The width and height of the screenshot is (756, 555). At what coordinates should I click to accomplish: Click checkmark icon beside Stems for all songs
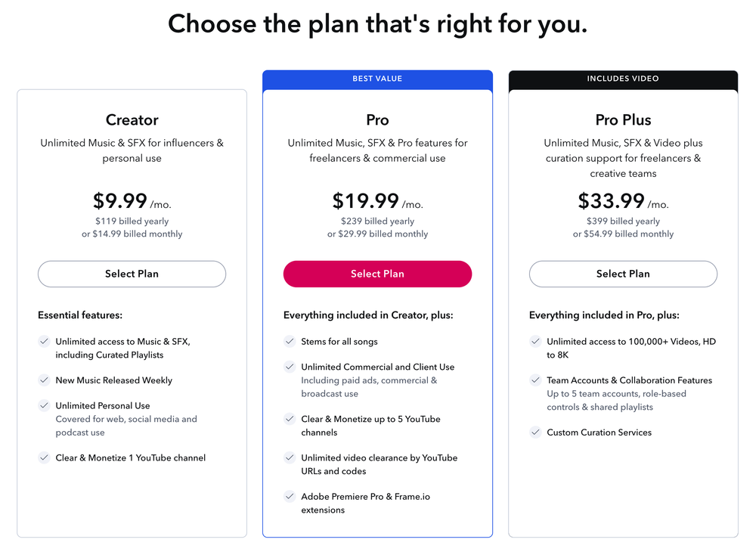[x=290, y=341]
